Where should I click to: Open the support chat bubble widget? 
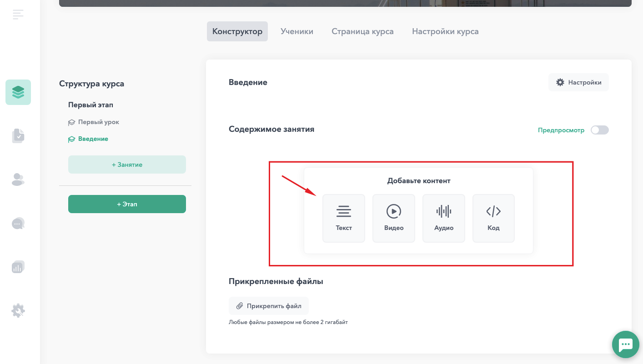pos(626,344)
